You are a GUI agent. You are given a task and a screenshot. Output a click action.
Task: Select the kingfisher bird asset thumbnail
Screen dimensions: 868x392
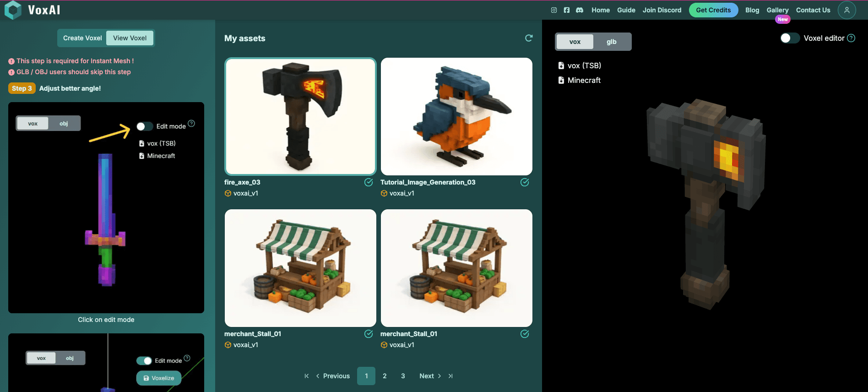[456, 116]
